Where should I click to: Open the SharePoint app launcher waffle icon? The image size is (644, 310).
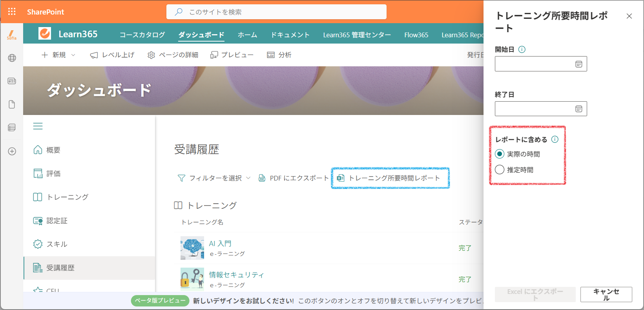point(12,12)
